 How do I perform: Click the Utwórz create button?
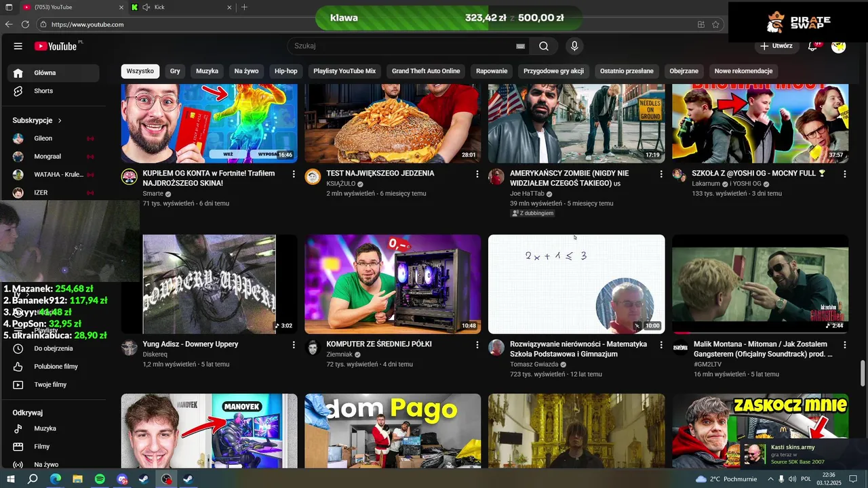click(x=776, y=46)
